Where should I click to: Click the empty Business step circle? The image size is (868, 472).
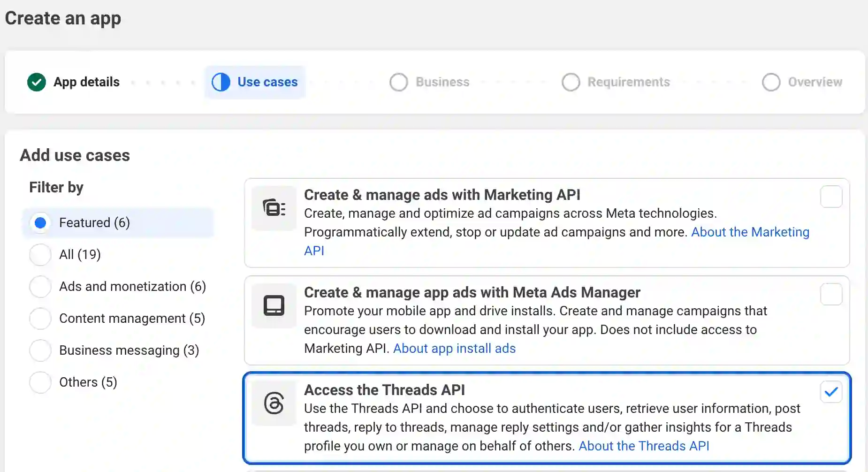(x=399, y=82)
